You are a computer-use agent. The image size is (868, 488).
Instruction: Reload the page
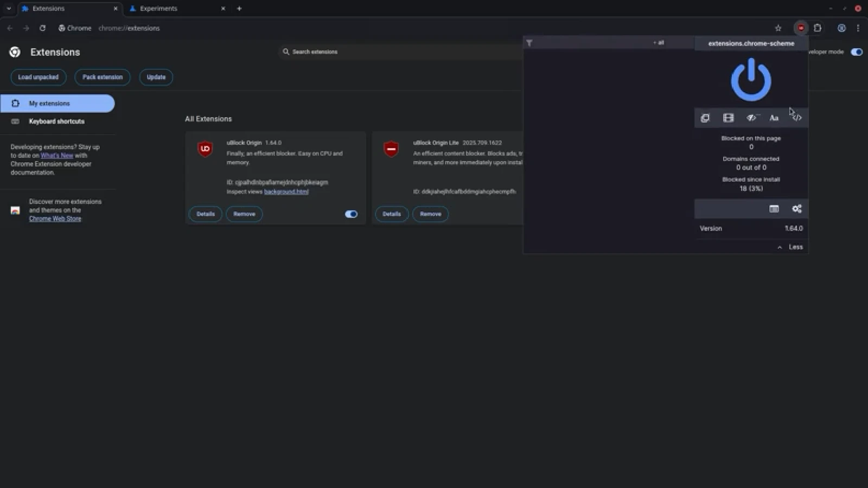pyautogui.click(x=42, y=28)
